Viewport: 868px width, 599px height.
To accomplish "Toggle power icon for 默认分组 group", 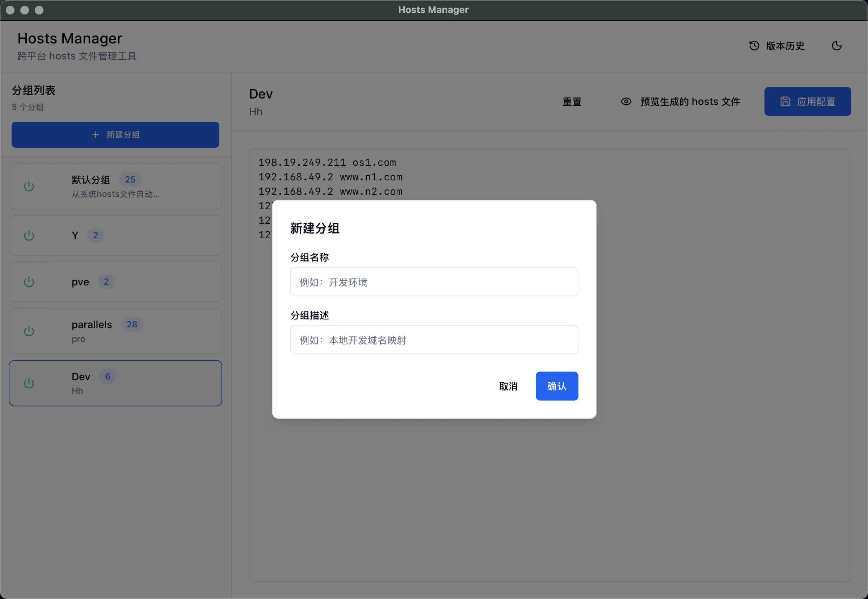I will (29, 186).
